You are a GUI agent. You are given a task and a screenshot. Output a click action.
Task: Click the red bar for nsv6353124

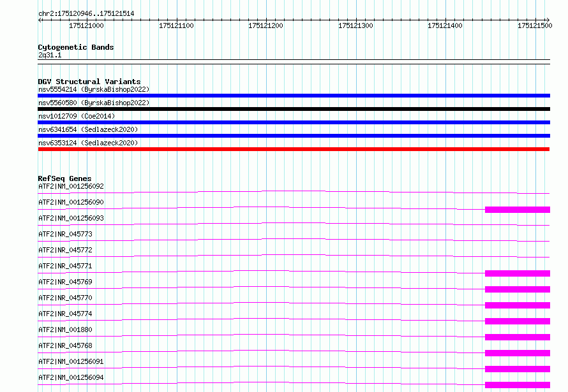click(294, 149)
